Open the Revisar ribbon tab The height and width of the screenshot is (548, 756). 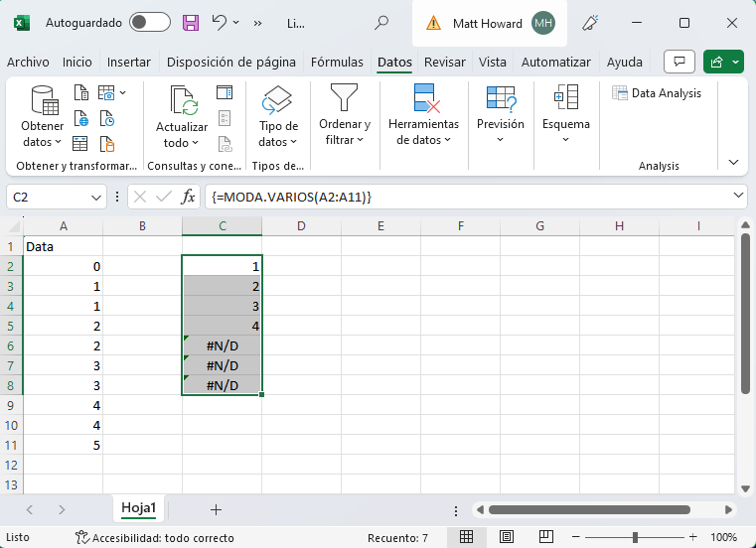click(444, 62)
